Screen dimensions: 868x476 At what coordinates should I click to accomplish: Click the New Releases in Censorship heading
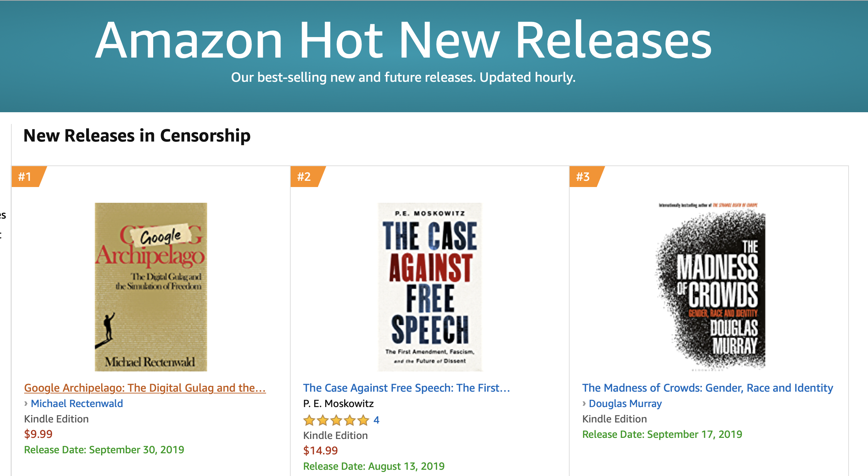(137, 135)
